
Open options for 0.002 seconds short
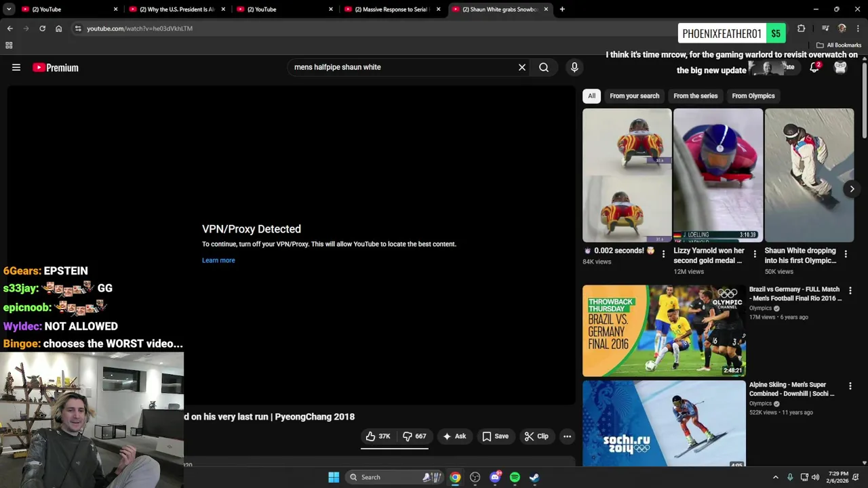(663, 254)
